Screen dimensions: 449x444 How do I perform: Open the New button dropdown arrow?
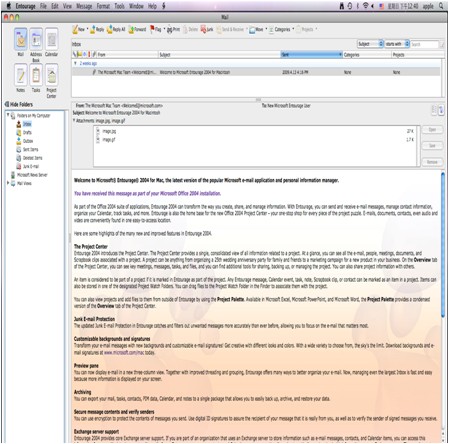click(87, 29)
